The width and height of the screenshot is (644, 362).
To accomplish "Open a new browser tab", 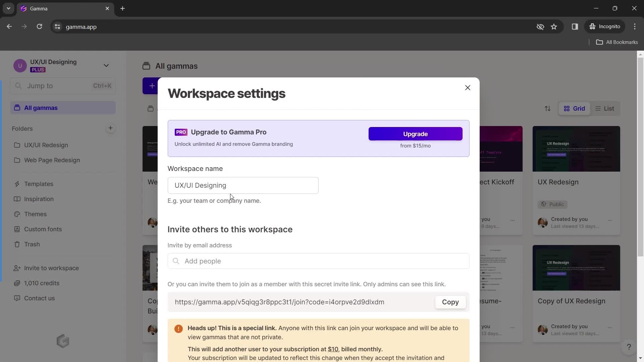I will pos(122,8).
